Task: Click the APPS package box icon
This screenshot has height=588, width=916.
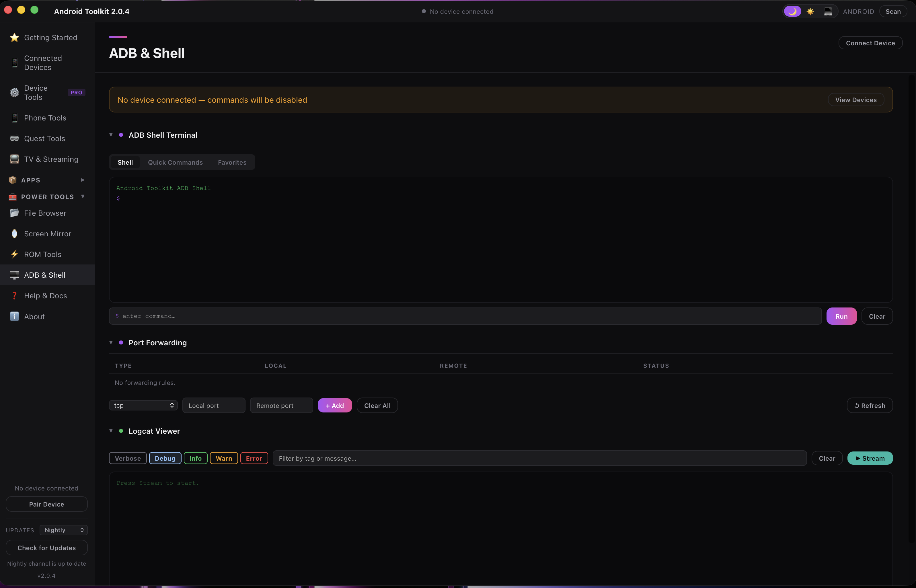Action: [13, 180]
